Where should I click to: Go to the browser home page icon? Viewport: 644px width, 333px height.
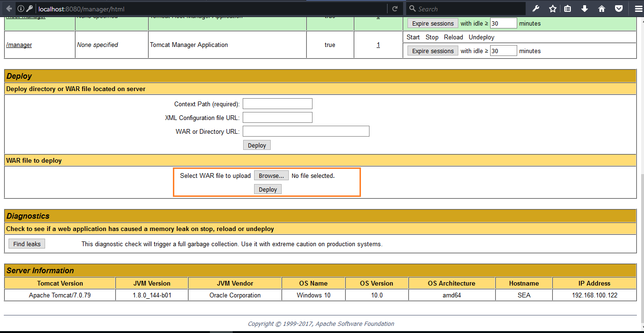click(x=602, y=9)
